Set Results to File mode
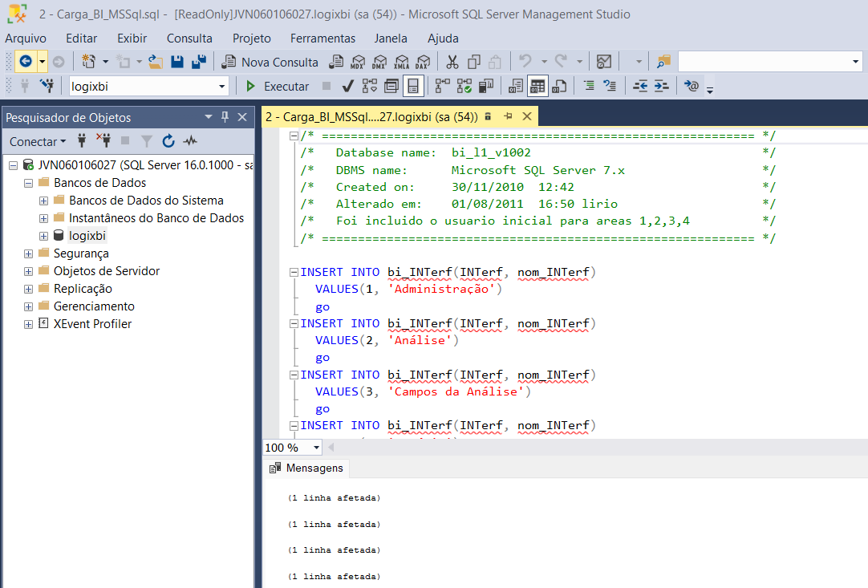868x588 pixels. [559, 86]
